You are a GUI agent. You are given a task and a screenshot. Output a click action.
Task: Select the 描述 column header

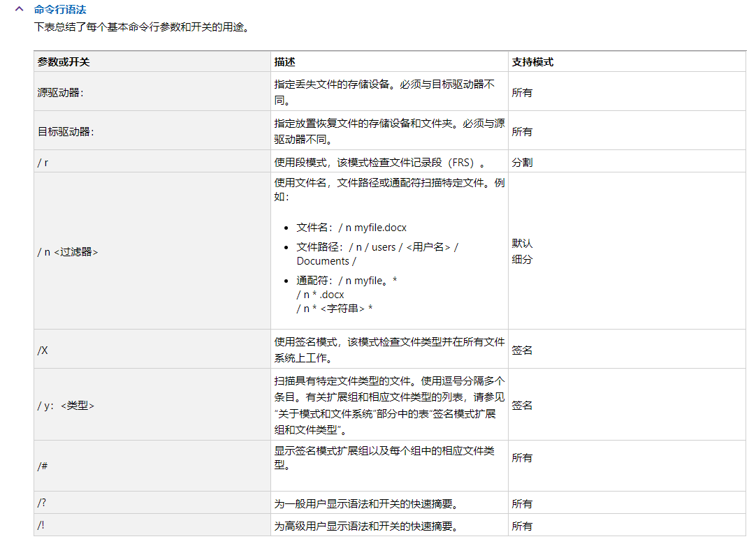(x=284, y=61)
